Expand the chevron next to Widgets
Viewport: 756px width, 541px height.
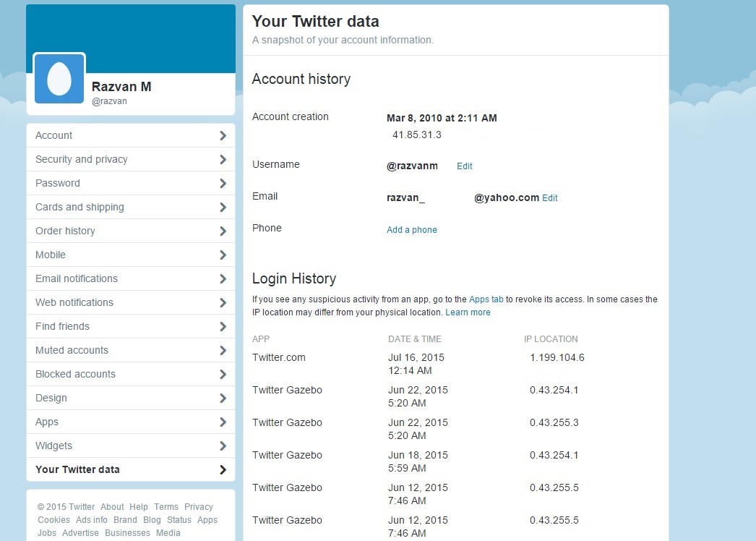click(225, 446)
